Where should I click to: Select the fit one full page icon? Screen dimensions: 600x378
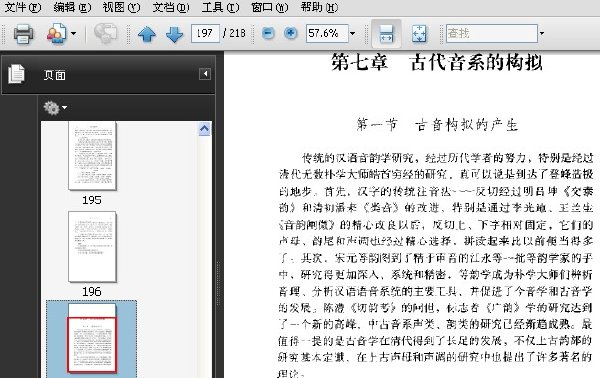(x=419, y=34)
